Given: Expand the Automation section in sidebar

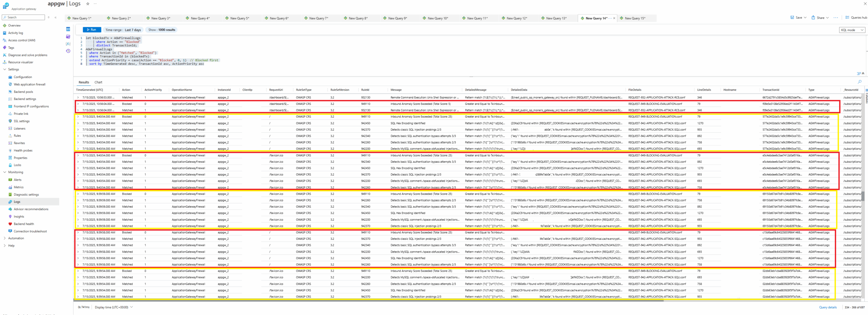Looking at the screenshot, I should [4, 238].
